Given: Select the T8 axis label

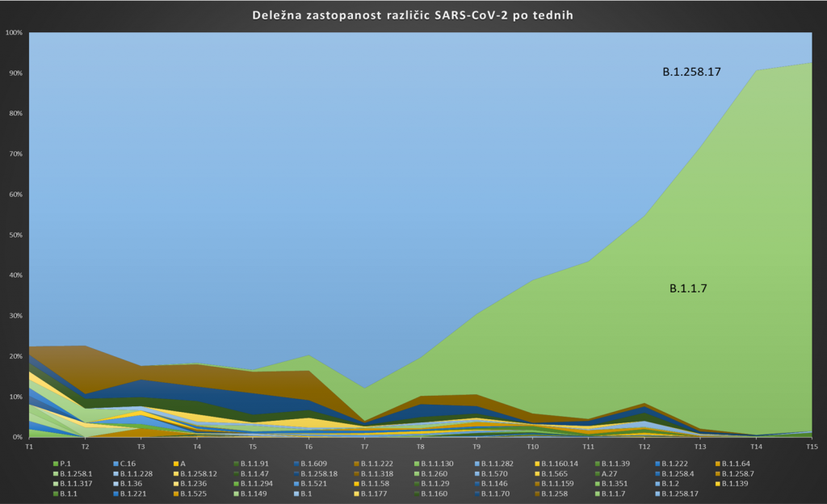Looking at the screenshot, I should [x=420, y=446].
